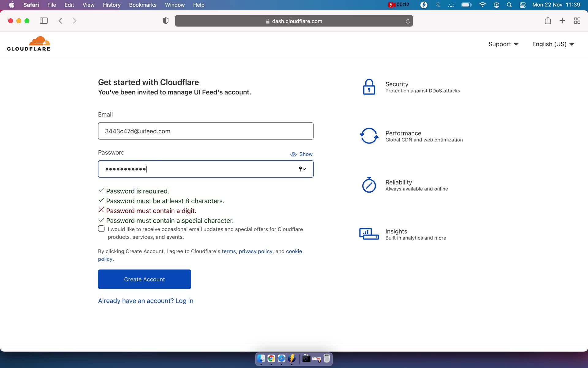588x368 pixels.
Task: Open the Share icon in Safari toolbar
Action: [548, 21]
